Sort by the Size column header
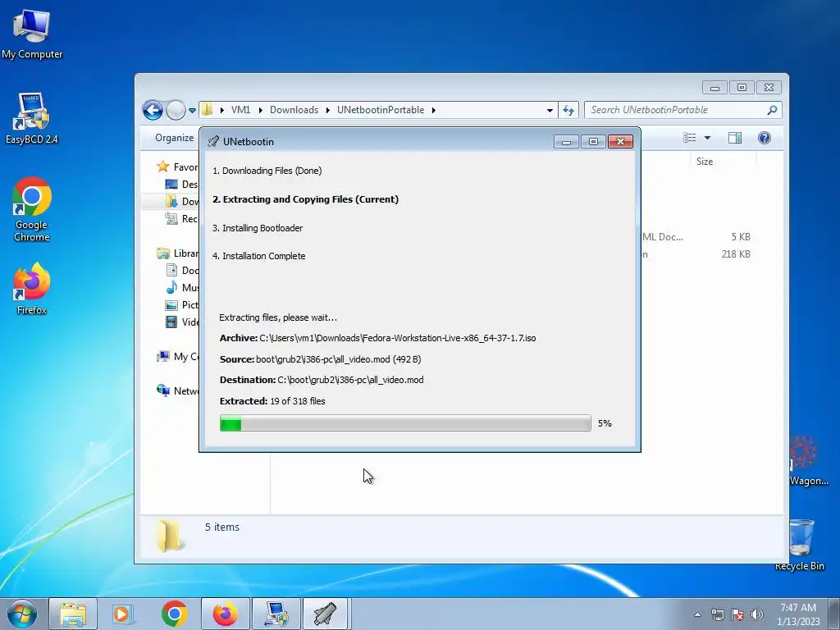Viewport: 840px width, 630px height. pos(705,162)
